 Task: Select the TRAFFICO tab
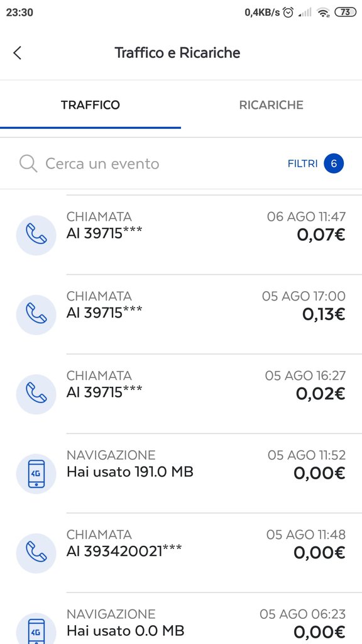(90, 105)
